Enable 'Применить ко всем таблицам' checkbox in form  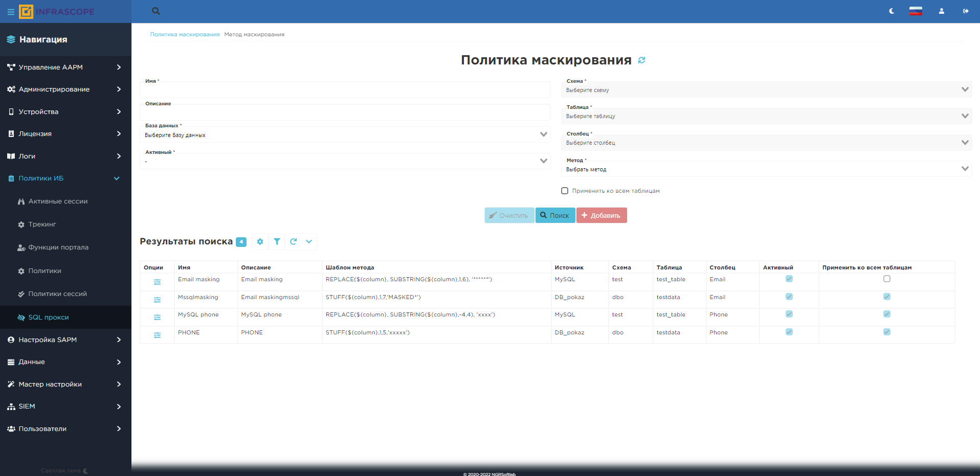[565, 191]
